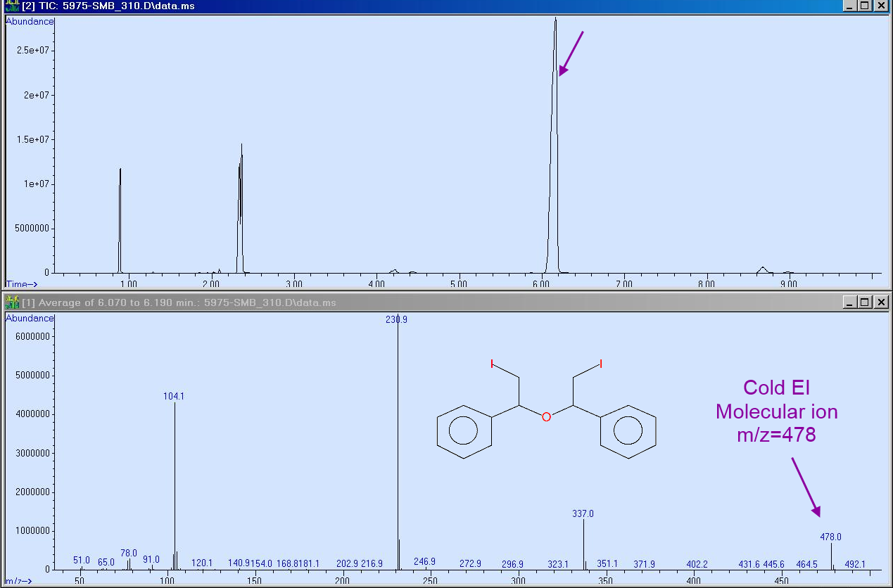893x588 pixels.
Task: Click the molecular ion peak labeled 478.0
Action: point(830,556)
